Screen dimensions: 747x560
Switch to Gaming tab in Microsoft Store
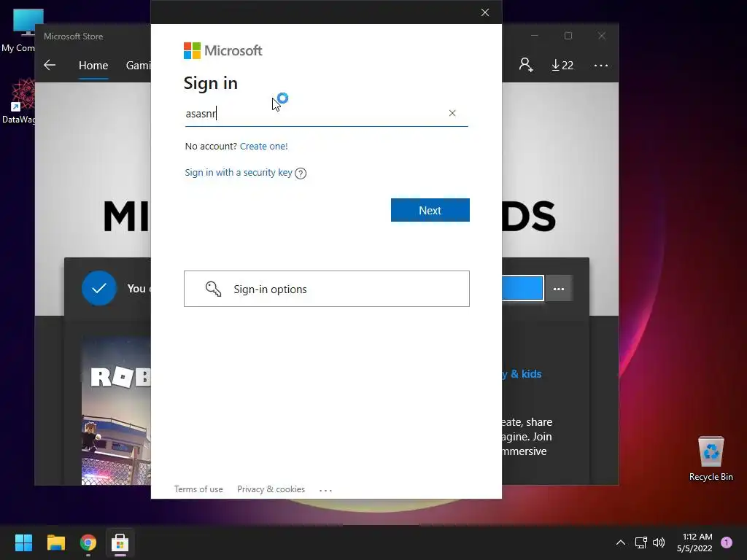(138, 65)
